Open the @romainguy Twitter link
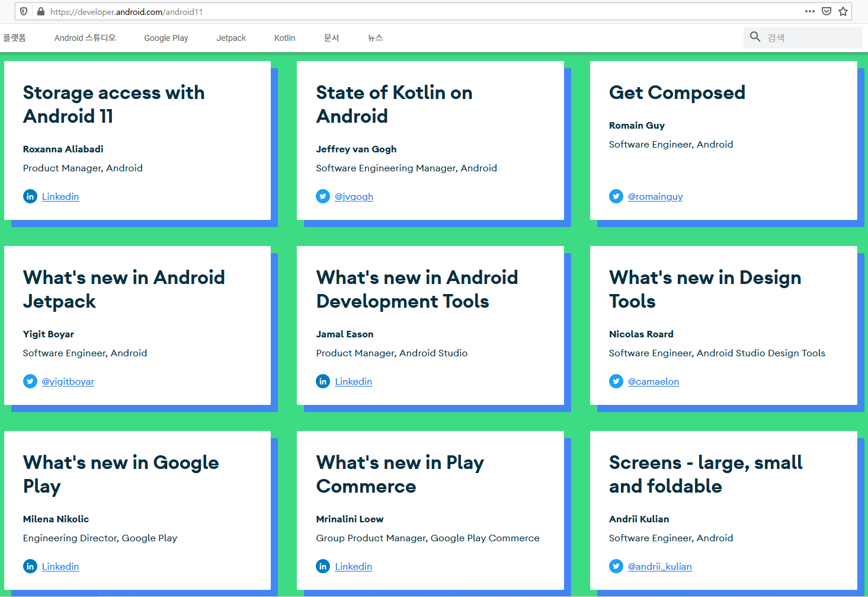The width and height of the screenshot is (868, 597). click(655, 197)
